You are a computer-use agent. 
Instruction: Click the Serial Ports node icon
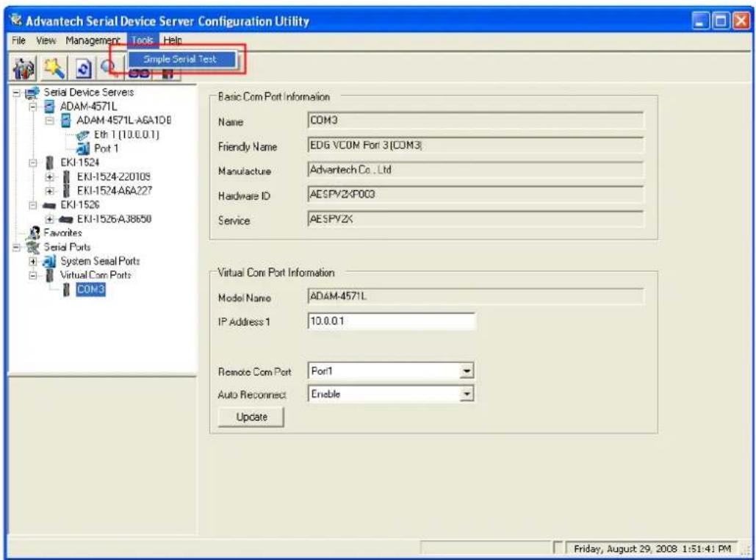click(33, 247)
